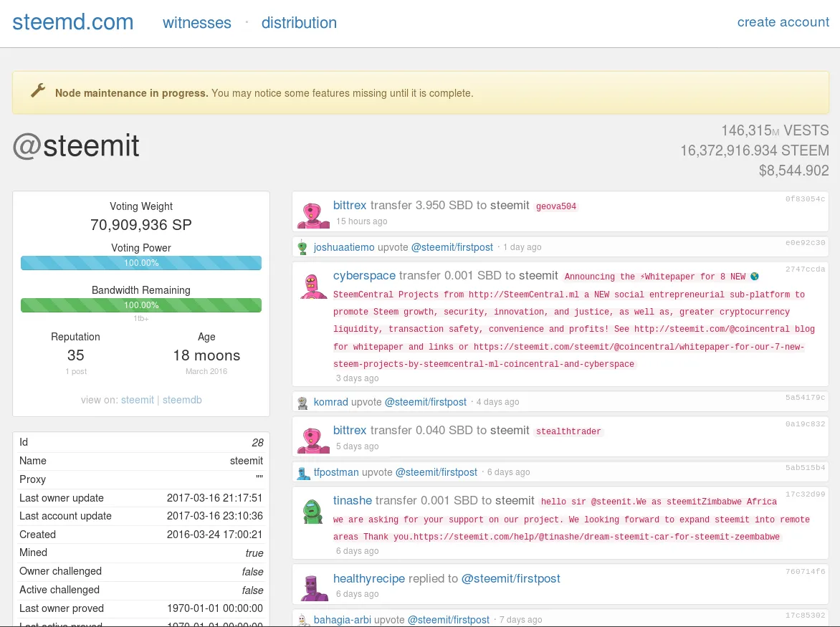Open transaction hash 5ab515b4
840x627 pixels.
[x=805, y=468]
